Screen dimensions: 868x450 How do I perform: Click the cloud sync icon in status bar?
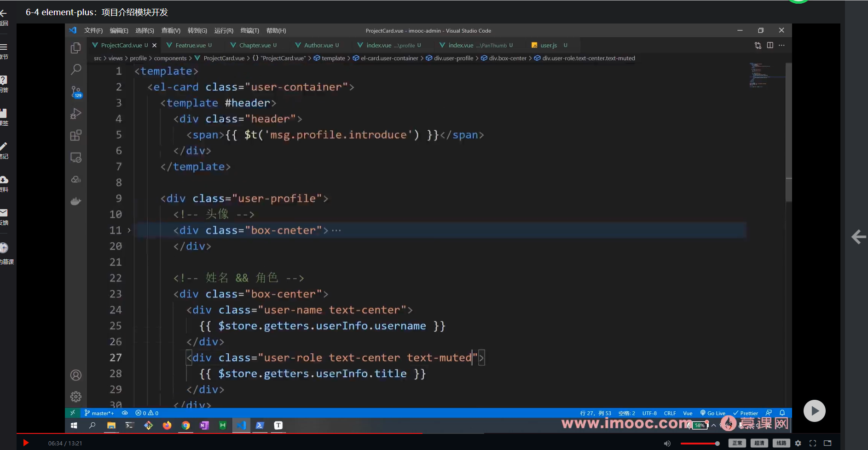[x=125, y=413]
